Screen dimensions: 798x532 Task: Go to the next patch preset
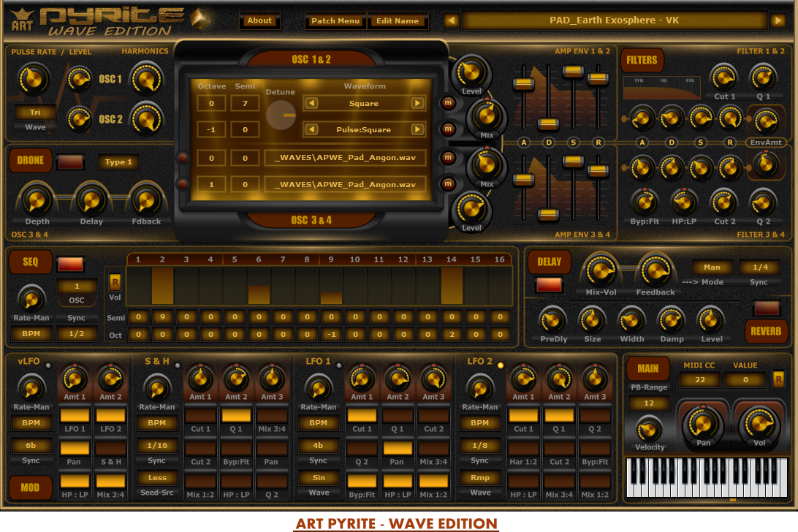coord(778,20)
